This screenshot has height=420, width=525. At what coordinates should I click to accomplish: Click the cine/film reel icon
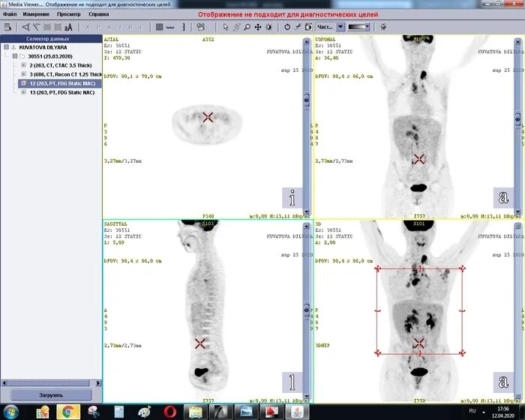[200, 27]
